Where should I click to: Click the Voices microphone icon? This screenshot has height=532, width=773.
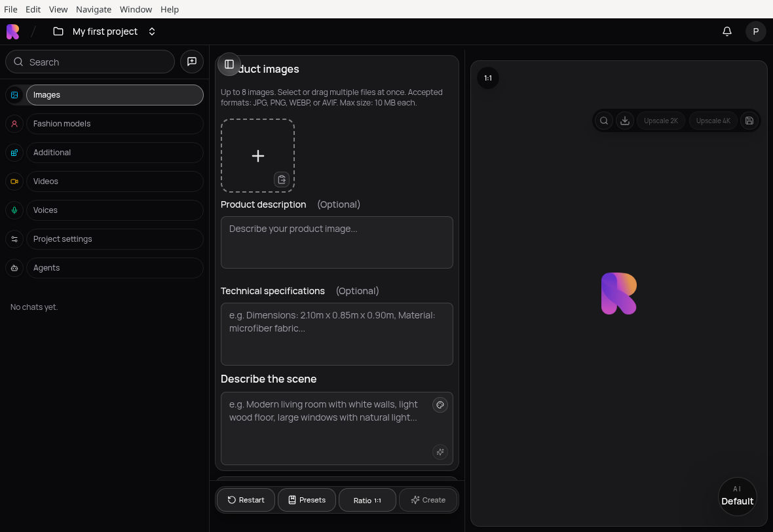[14, 210]
